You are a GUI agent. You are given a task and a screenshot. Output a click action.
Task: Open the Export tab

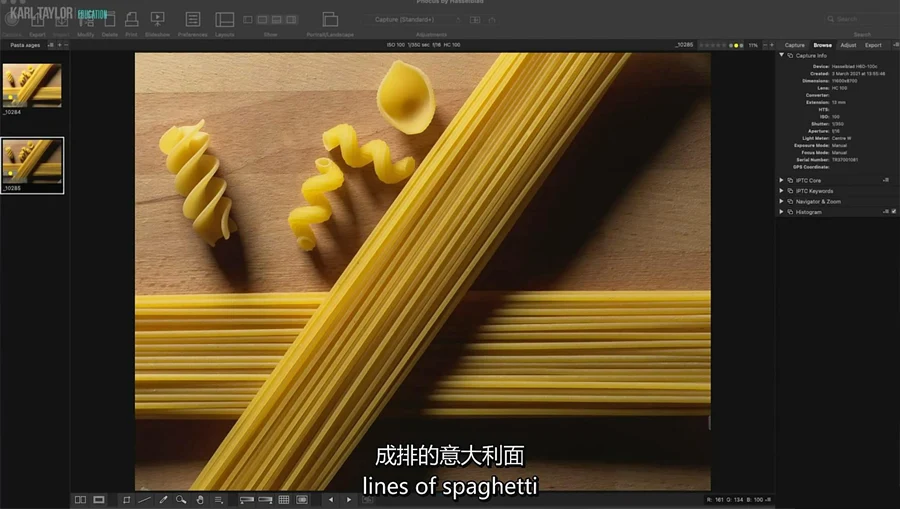point(873,45)
